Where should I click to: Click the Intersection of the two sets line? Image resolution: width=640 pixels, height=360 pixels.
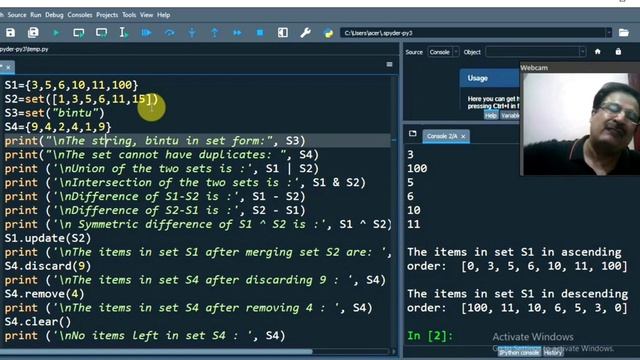point(185,182)
